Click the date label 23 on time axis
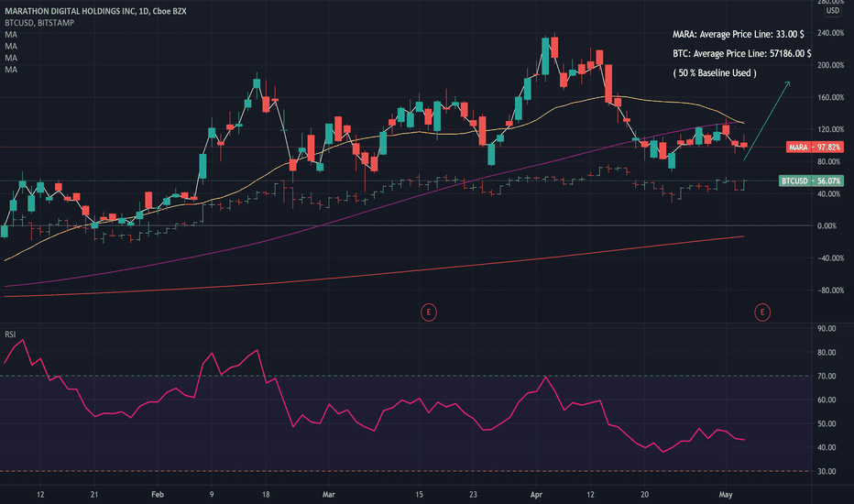The image size is (854, 504). (x=474, y=495)
